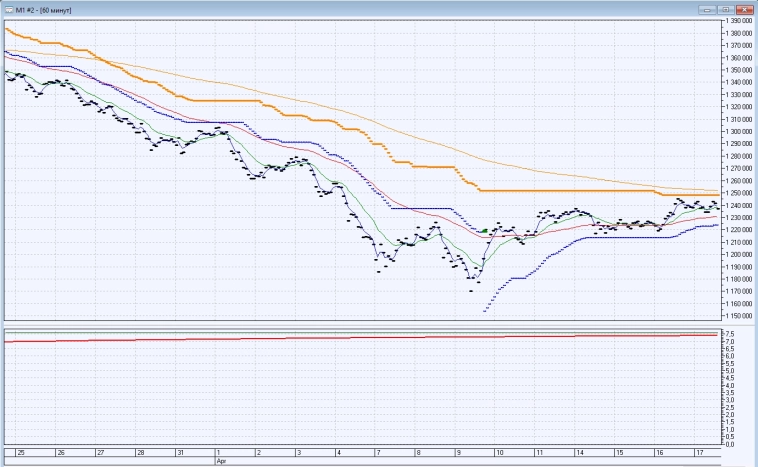Click the lowest point of the rising blue dotted line
758x467 pixels.
click(x=485, y=311)
